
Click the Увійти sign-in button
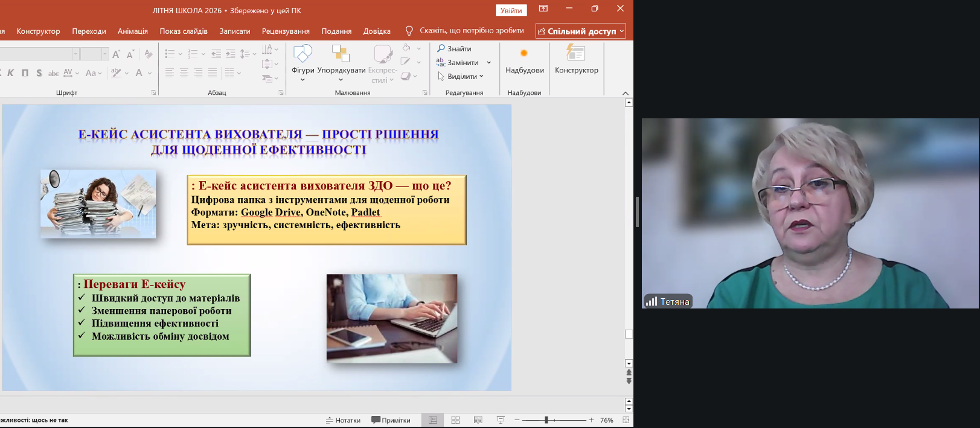[x=511, y=10]
